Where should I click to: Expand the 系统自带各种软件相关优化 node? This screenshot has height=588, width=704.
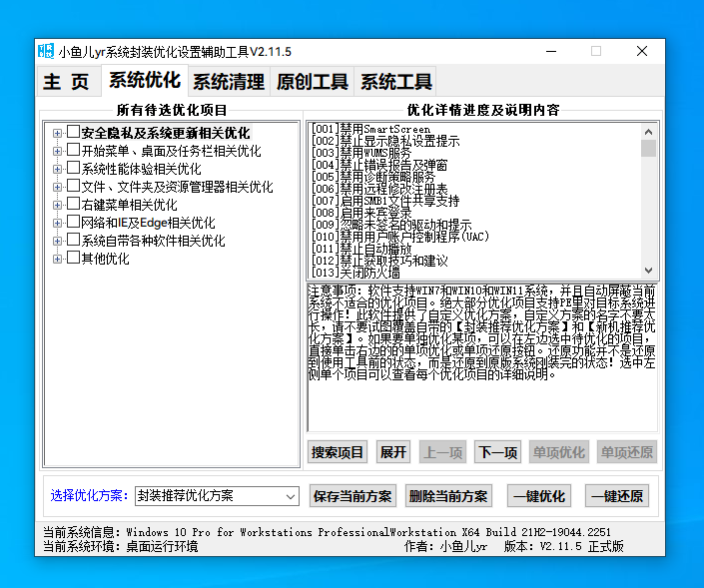point(57,241)
